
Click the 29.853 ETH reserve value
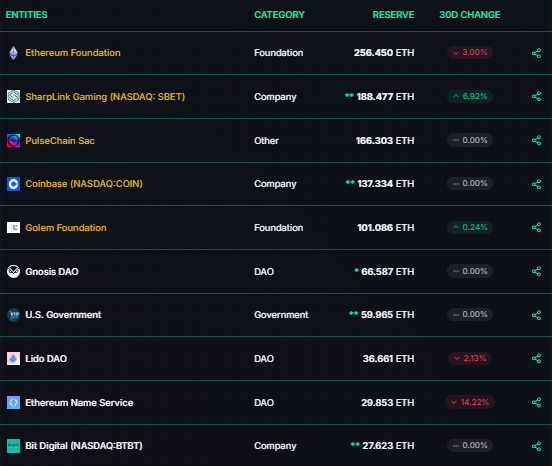pos(388,403)
